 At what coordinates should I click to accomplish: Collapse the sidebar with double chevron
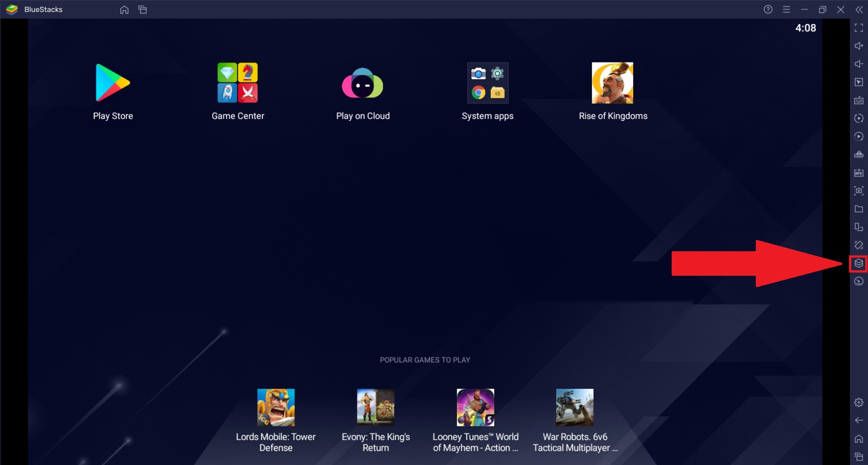tap(859, 10)
